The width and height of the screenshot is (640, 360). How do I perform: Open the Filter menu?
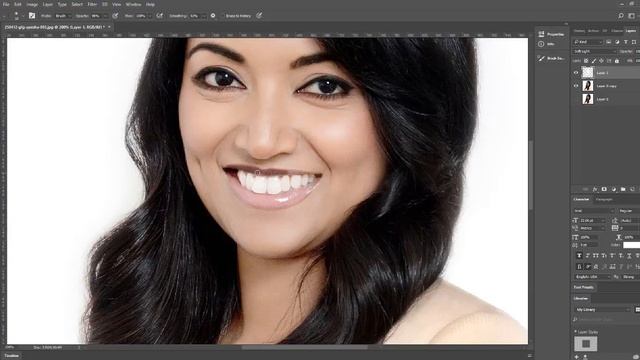pos(92,4)
